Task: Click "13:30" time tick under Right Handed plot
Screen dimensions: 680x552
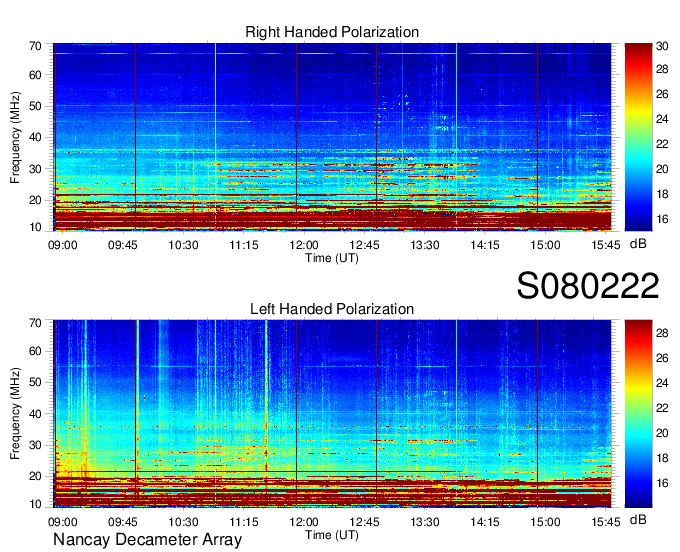Action: tap(425, 245)
